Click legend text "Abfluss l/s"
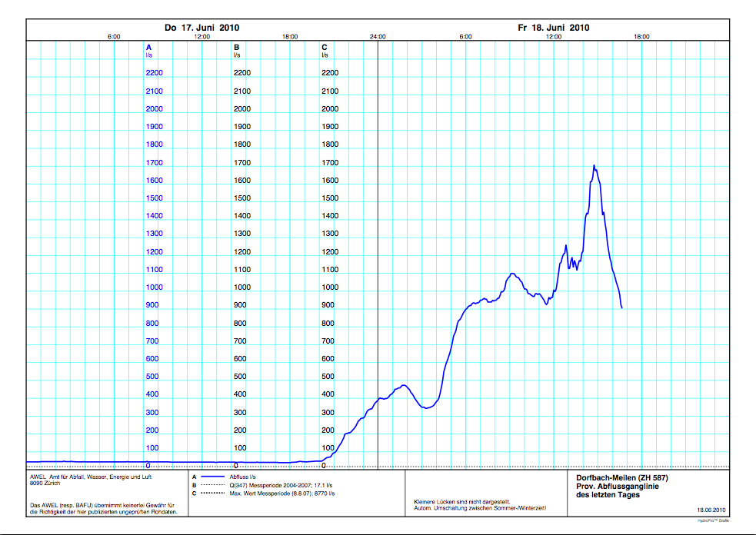Viewport: 756px width, 535px height. tap(242, 477)
